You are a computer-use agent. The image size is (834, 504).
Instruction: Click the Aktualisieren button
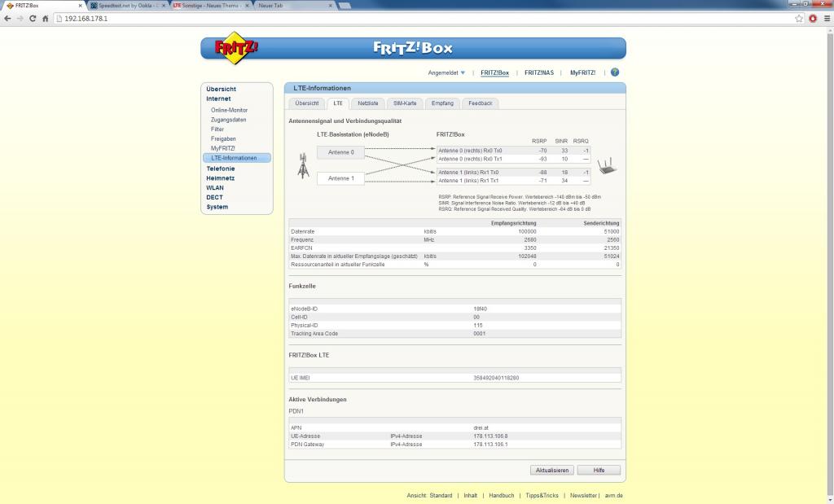(552, 471)
